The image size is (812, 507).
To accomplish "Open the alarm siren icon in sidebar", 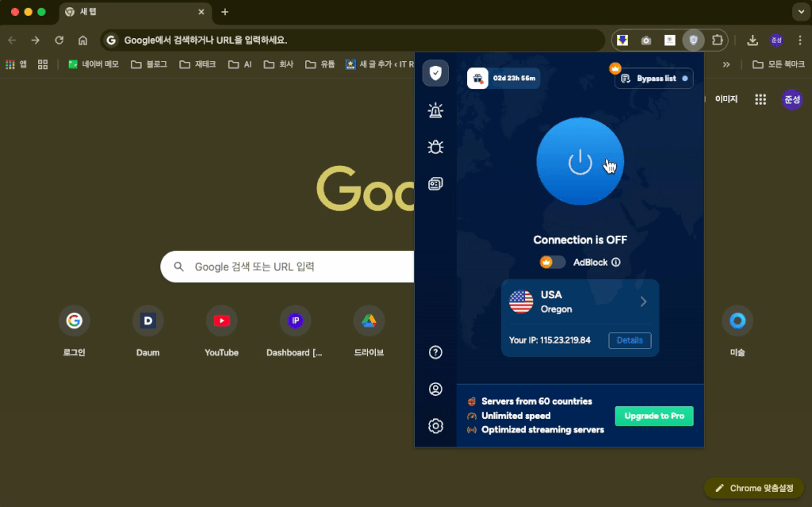I will click(435, 111).
